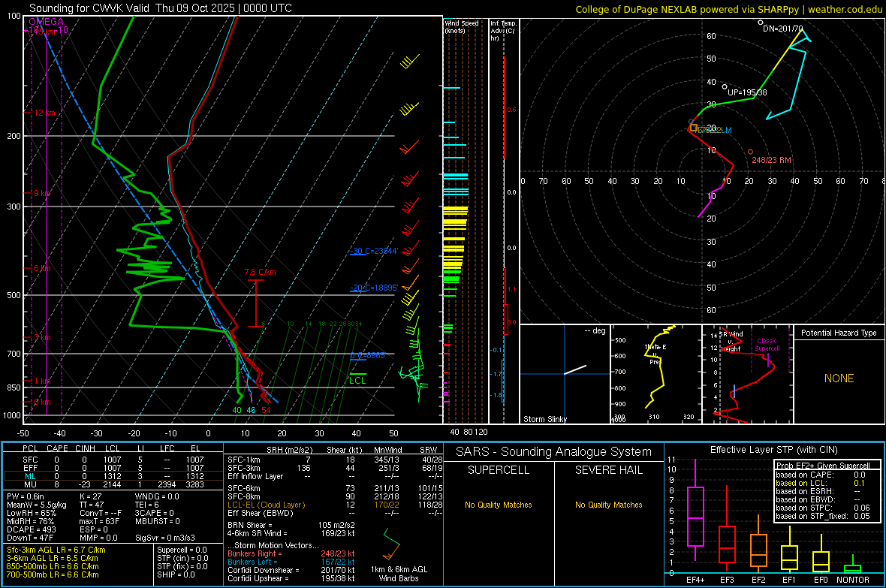Select the '9 km' height marker
The width and height of the screenshot is (886, 588).
tap(42, 193)
